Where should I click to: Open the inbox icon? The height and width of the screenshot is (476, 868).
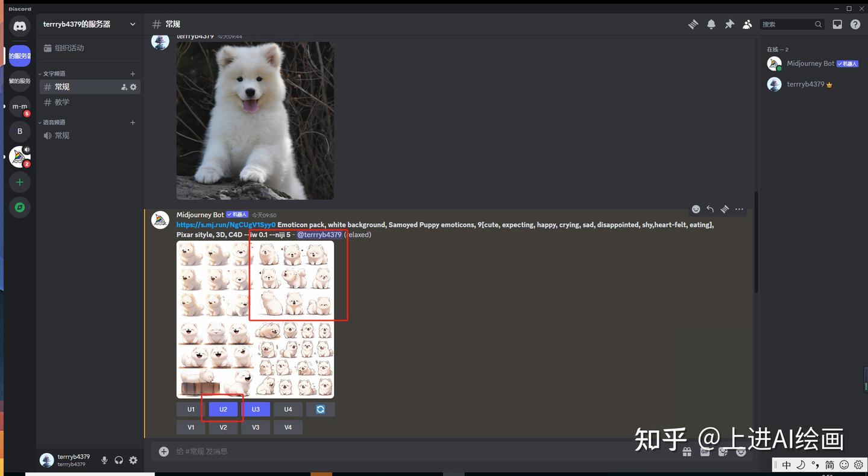[837, 24]
